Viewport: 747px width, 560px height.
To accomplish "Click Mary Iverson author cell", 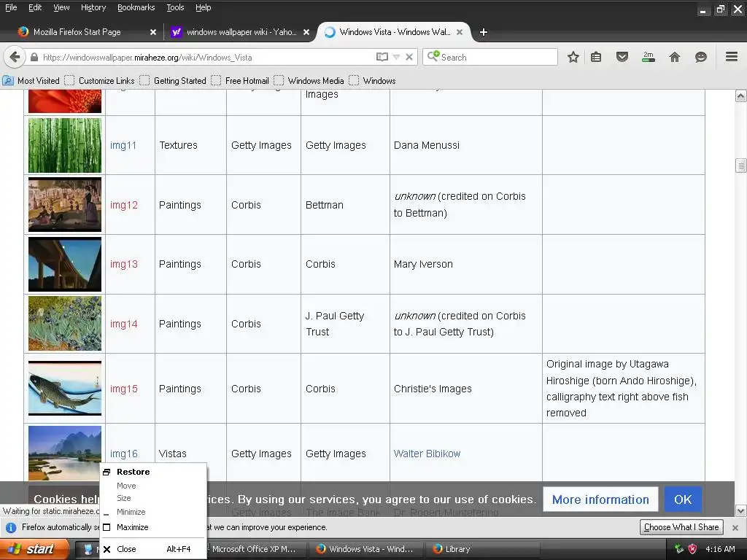I will 466,264.
